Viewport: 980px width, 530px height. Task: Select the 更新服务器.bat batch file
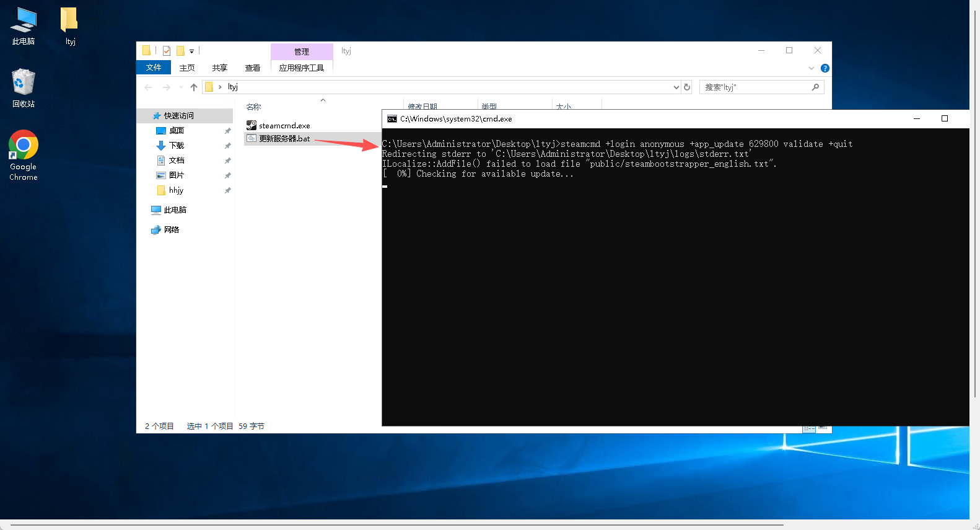284,139
